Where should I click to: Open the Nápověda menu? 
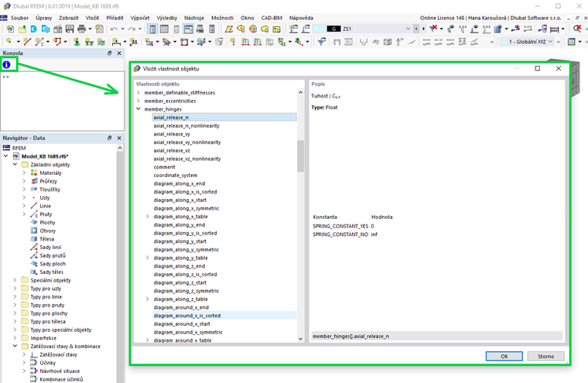pos(301,18)
